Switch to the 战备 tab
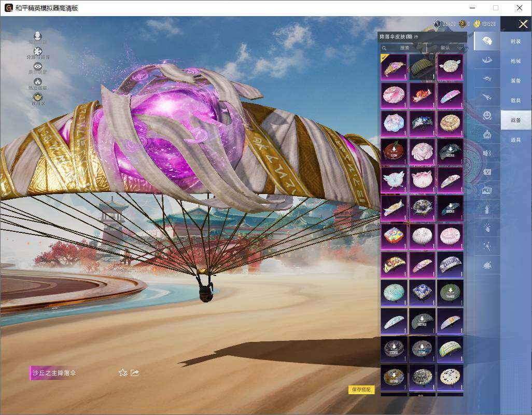This screenshot has width=532, height=415. (516, 120)
